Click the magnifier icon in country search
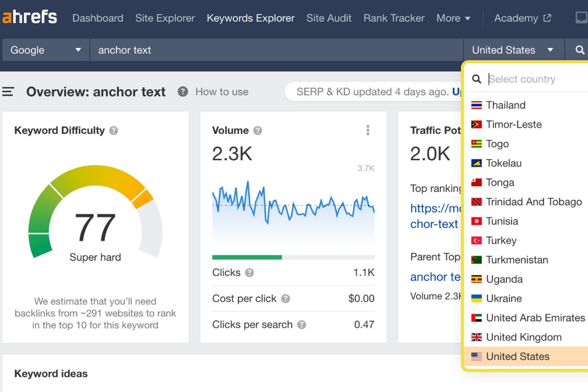Viewport: 588px width, 392px height. pos(476,79)
